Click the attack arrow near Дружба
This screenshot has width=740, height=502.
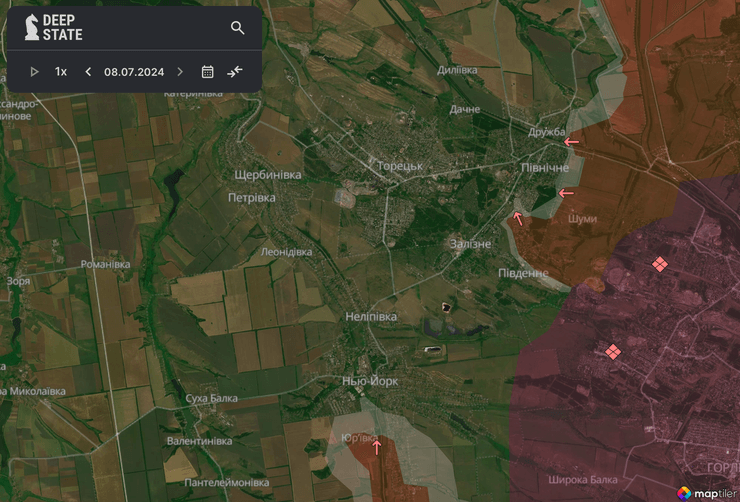pos(571,143)
